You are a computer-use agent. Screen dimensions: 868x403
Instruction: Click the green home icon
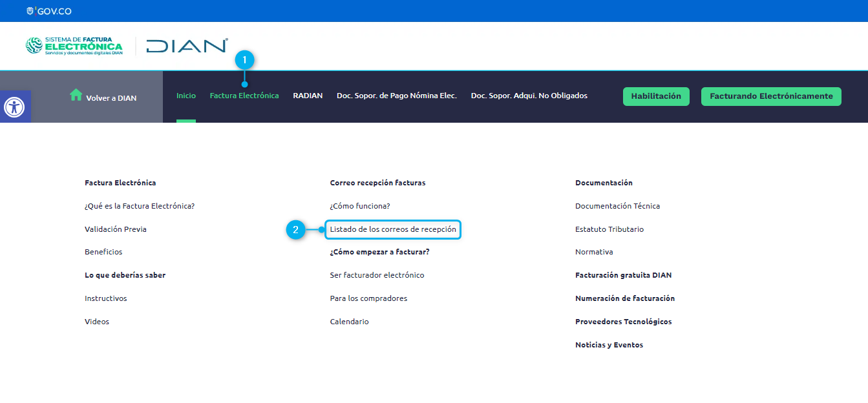point(76,96)
